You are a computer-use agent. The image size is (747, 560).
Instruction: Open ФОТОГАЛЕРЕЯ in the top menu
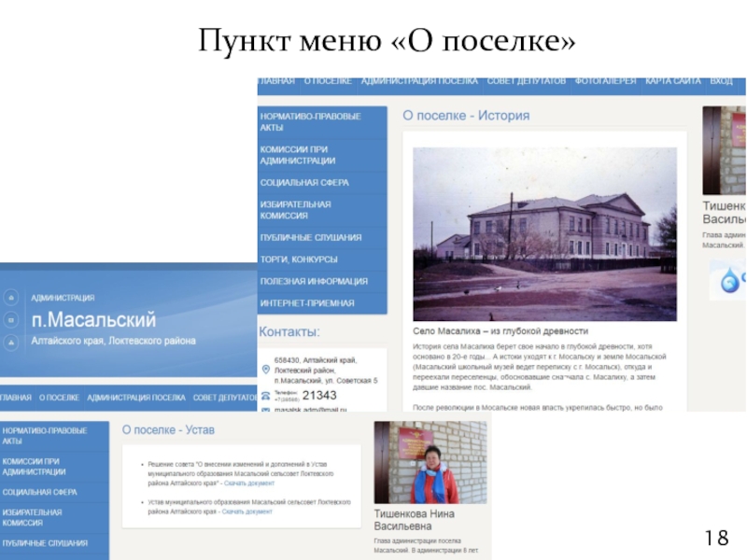tap(605, 81)
